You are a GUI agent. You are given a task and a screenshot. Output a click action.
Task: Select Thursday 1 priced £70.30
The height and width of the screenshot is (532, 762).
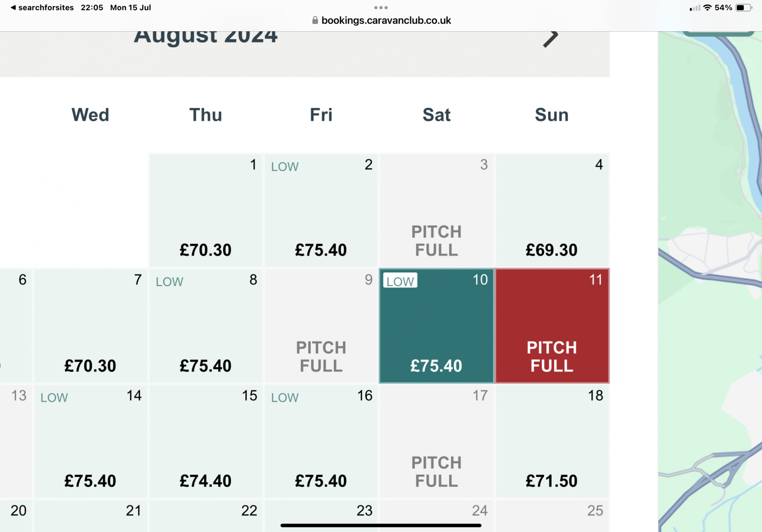click(205, 210)
